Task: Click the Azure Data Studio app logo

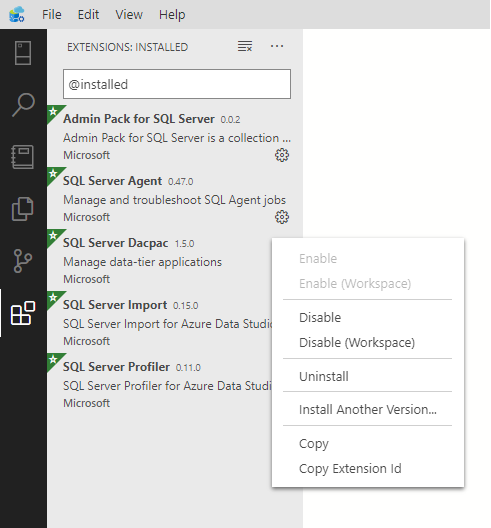Action: tap(17, 14)
